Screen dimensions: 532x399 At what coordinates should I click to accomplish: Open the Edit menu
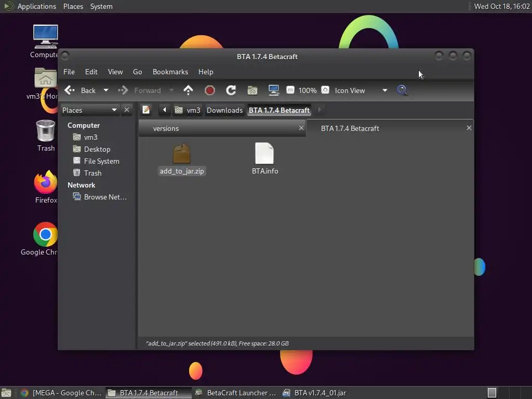coord(91,72)
